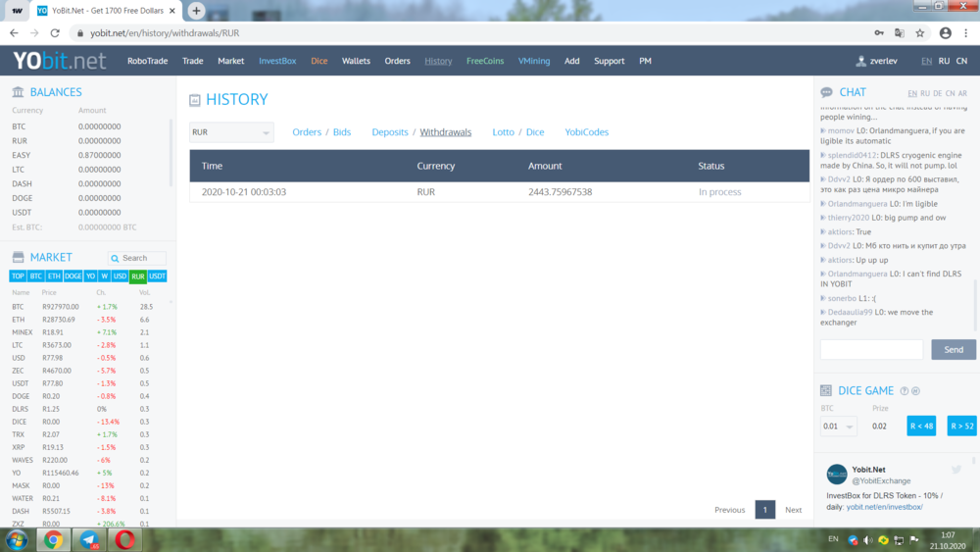The height and width of the screenshot is (552, 980).
Task: Open a new browser tab with plus icon
Action: click(196, 11)
